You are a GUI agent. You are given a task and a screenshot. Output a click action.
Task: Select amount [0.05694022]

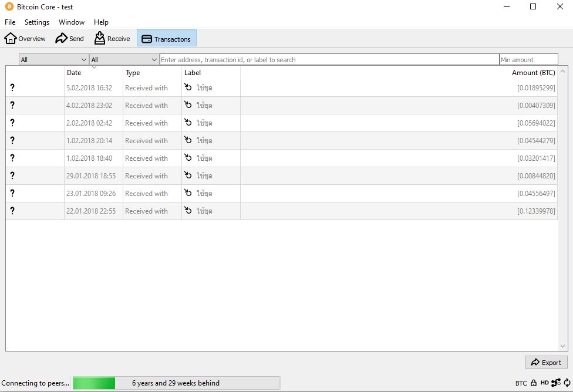click(536, 123)
